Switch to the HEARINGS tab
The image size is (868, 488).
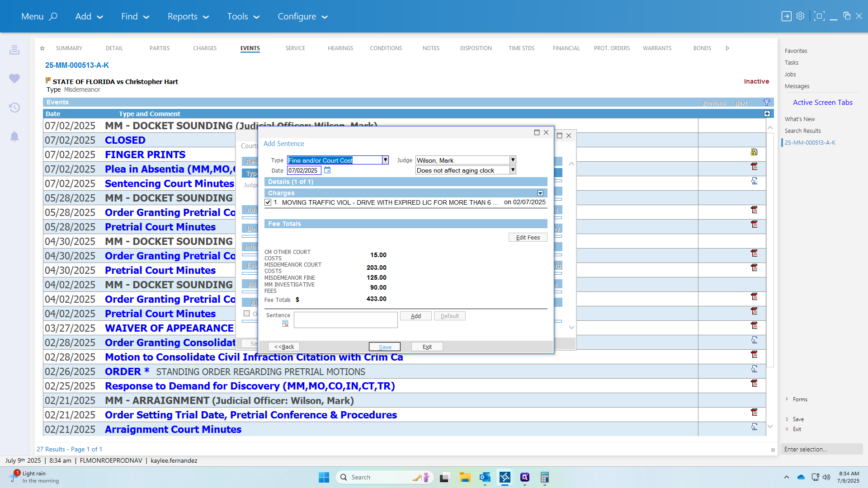click(x=340, y=48)
